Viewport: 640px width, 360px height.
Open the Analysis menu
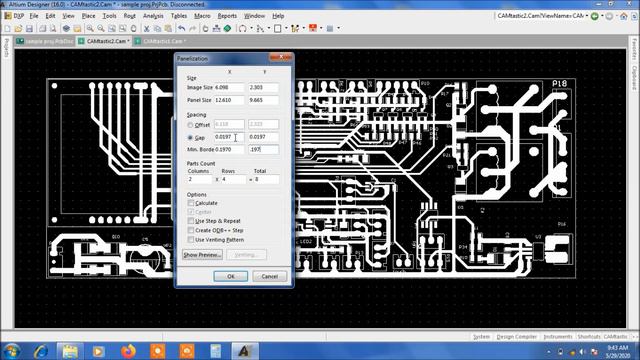point(153,16)
